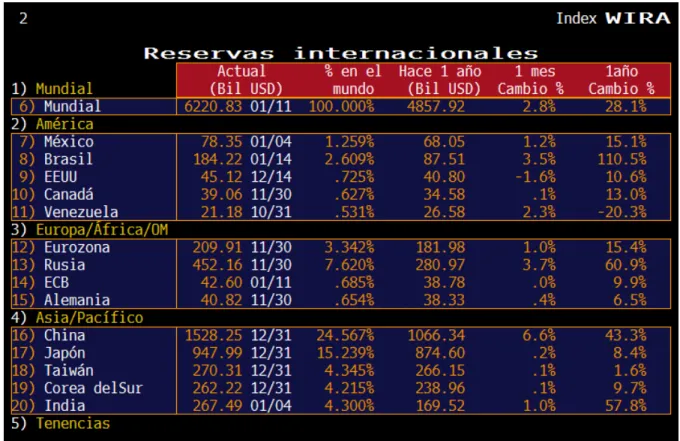Click Brasil actual value 184.22
The width and height of the screenshot is (680, 441).
click(x=217, y=159)
